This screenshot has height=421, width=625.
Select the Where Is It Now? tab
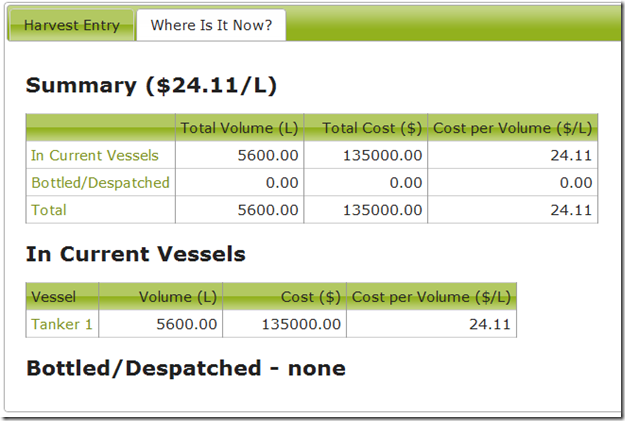pos(211,25)
